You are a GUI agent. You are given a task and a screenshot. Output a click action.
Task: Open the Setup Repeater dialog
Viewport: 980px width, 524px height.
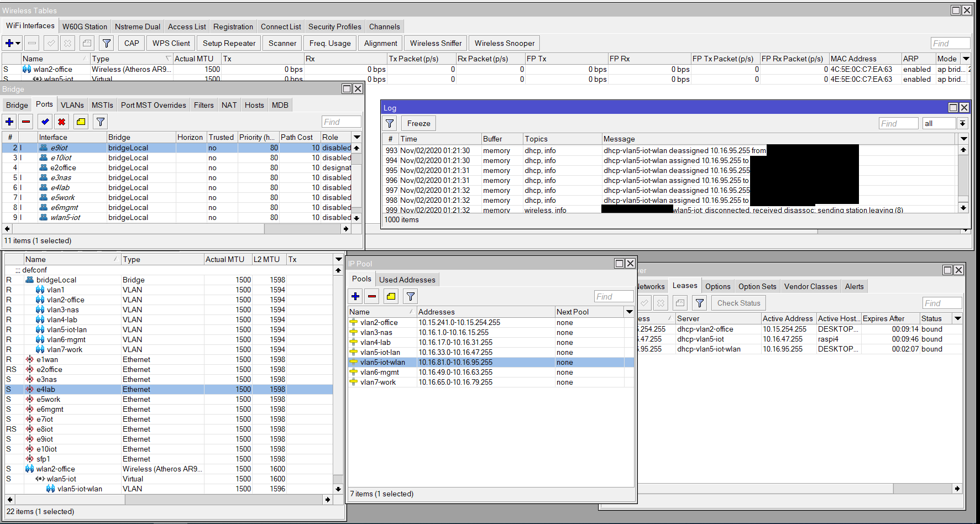pyautogui.click(x=229, y=43)
